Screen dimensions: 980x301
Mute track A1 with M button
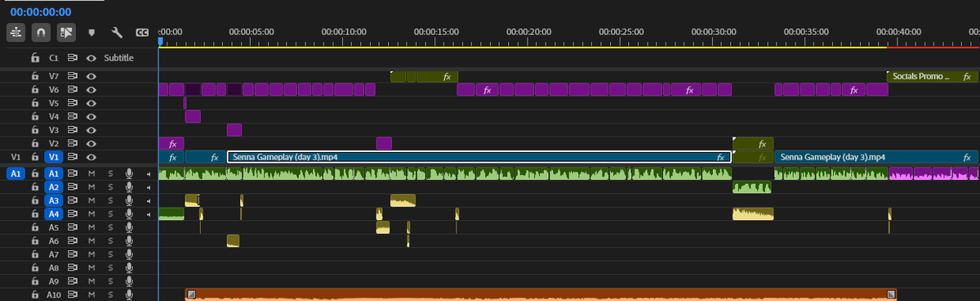coord(92,173)
